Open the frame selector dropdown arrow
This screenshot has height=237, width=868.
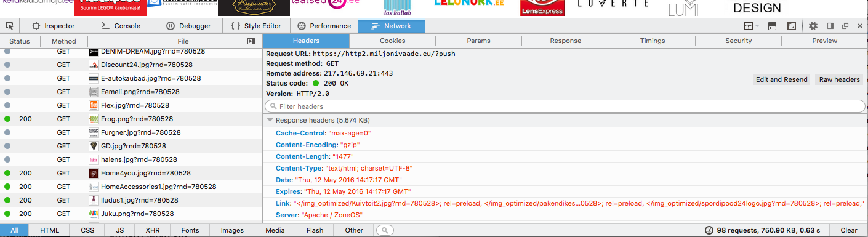pyautogui.click(x=757, y=26)
